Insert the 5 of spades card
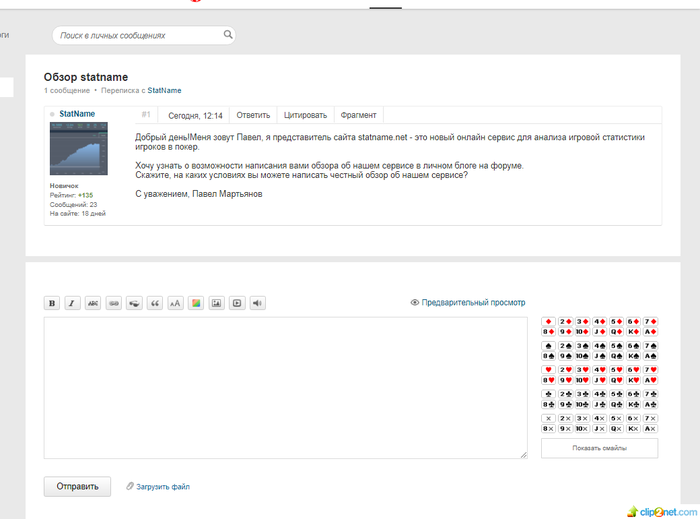The image size is (700, 519). 617,346
